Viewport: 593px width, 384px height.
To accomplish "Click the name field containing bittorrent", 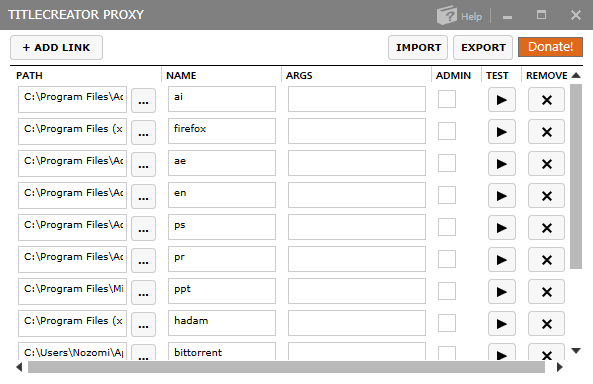I will click(222, 351).
